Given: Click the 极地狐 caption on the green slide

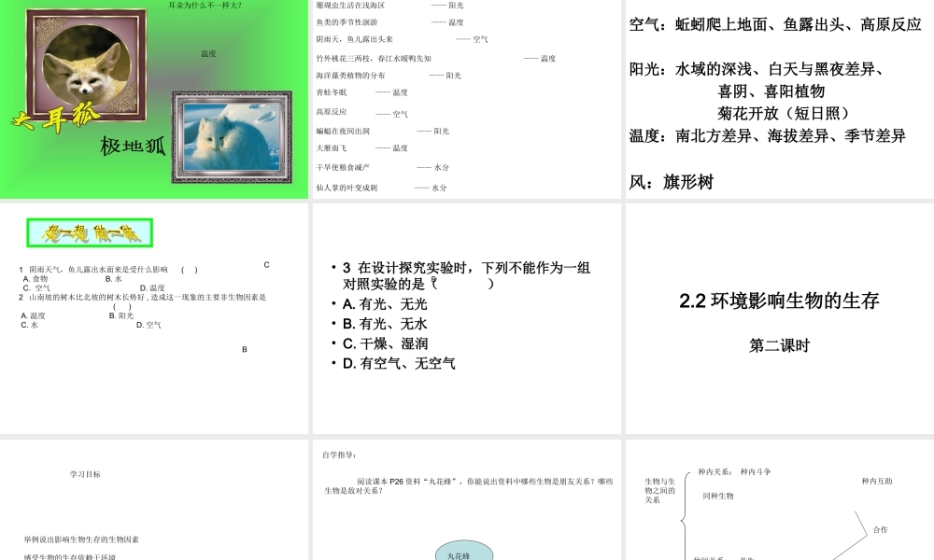Looking at the screenshot, I should 133,146.
